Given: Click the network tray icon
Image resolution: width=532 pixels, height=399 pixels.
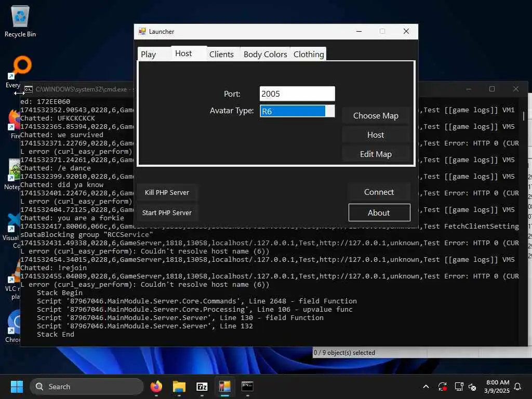Looking at the screenshot, I should coord(459,387).
